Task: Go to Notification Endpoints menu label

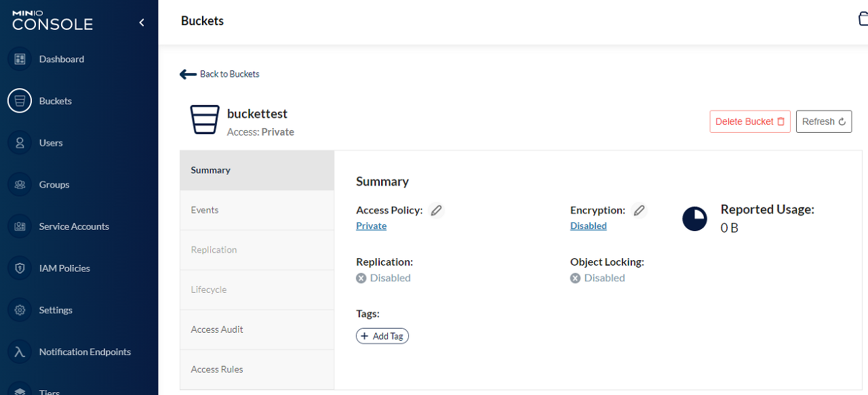Action: 85,352
